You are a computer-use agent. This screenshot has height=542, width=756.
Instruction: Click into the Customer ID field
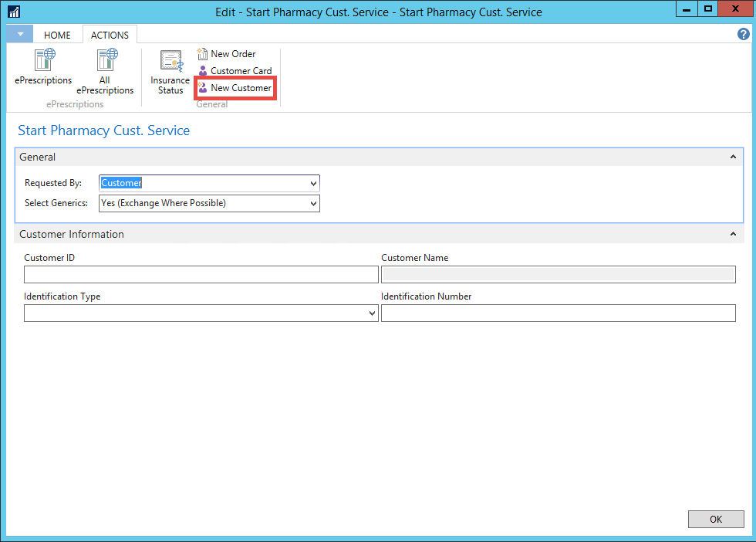click(201, 275)
